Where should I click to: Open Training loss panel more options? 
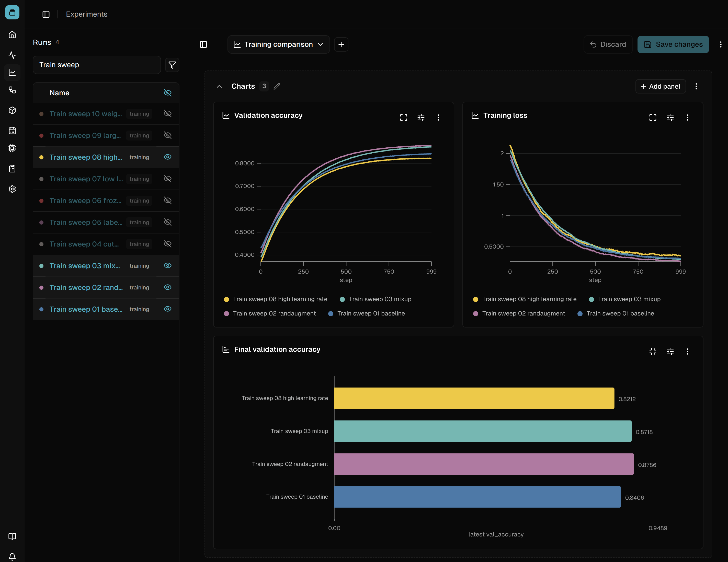687,117
